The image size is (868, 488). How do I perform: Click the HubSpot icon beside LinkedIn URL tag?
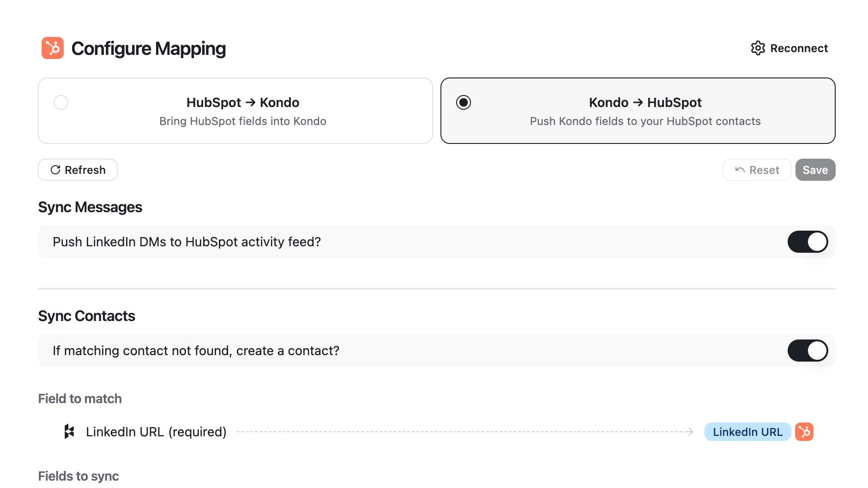(x=804, y=432)
